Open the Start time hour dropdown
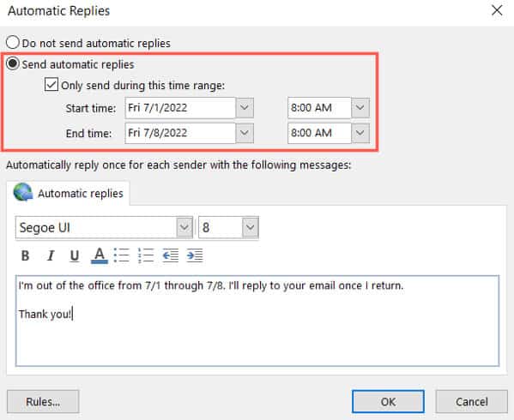The width and height of the screenshot is (514, 420). (360, 108)
